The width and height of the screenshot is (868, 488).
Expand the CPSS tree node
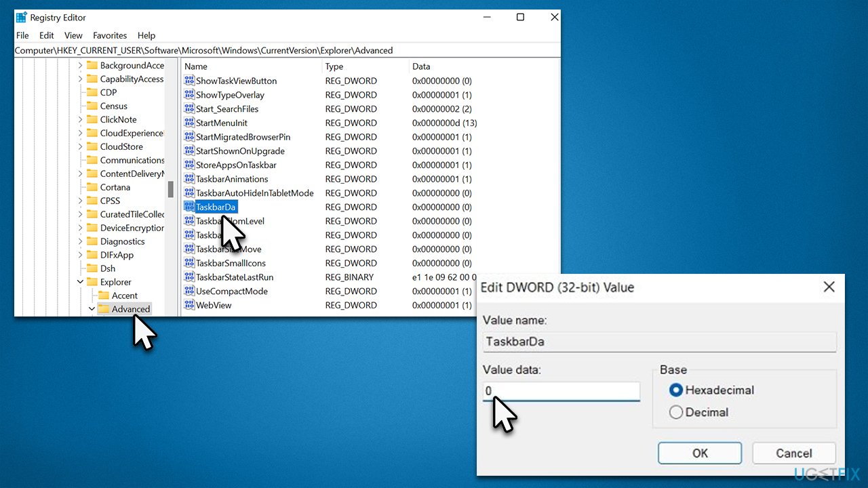coord(79,201)
